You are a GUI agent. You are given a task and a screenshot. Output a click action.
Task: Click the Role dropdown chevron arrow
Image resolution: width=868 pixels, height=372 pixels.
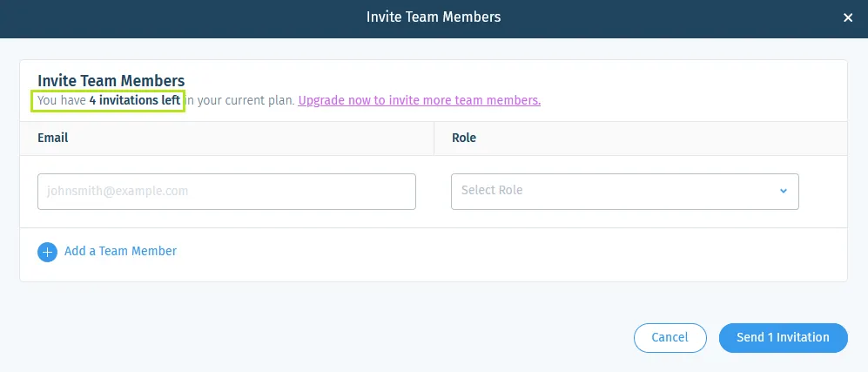[x=783, y=191]
